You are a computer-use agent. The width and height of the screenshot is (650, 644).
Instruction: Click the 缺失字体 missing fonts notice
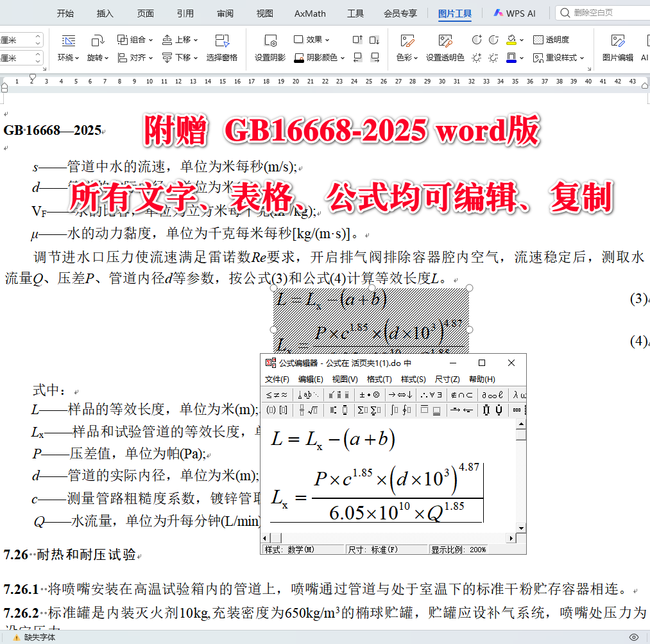(29, 637)
